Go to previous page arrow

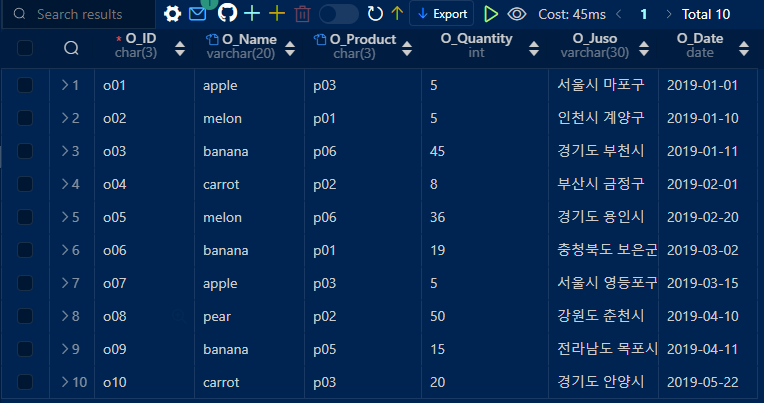pyautogui.click(x=619, y=14)
